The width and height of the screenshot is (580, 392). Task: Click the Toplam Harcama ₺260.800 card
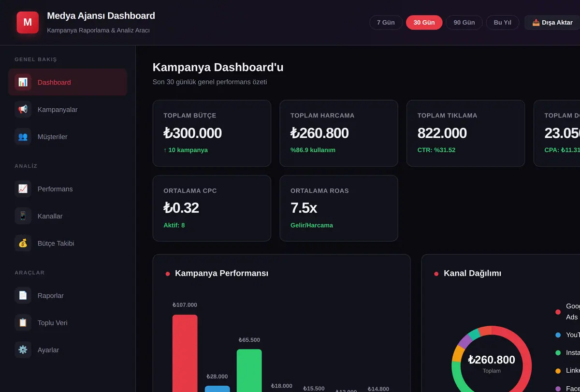[339, 133]
